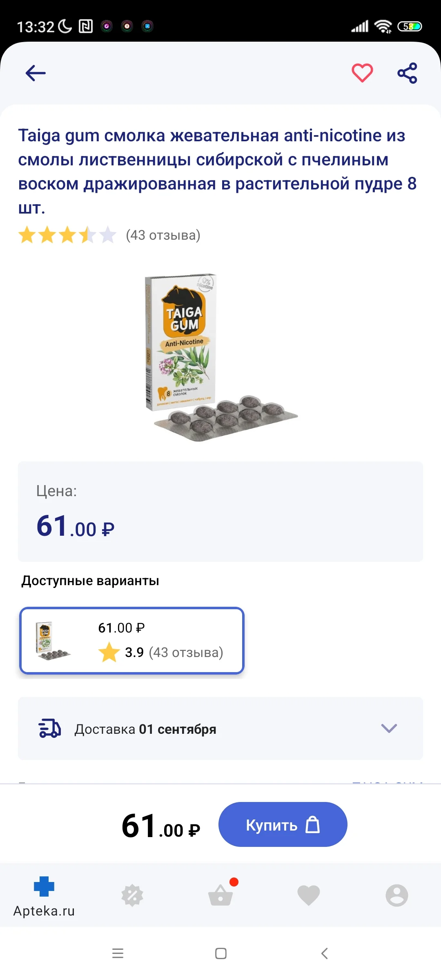The image size is (441, 980).
Task: Tap the Android system back button
Action: (325, 953)
